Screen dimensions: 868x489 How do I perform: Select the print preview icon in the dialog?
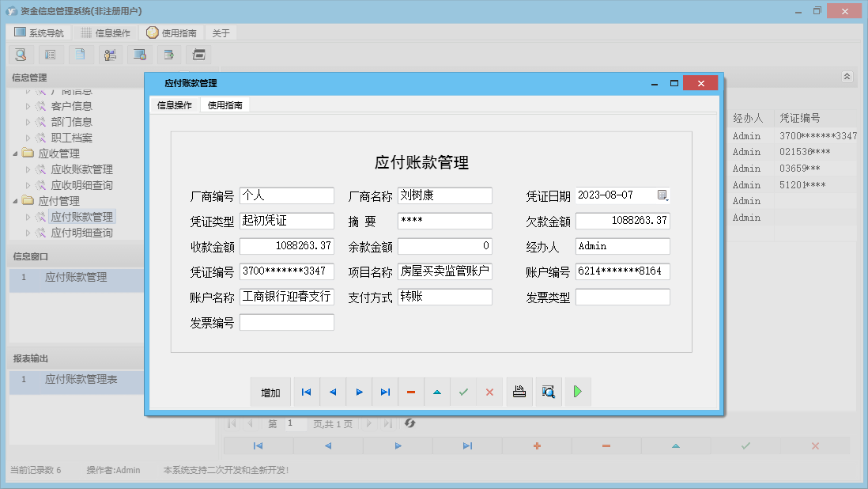pyautogui.click(x=549, y=392)
